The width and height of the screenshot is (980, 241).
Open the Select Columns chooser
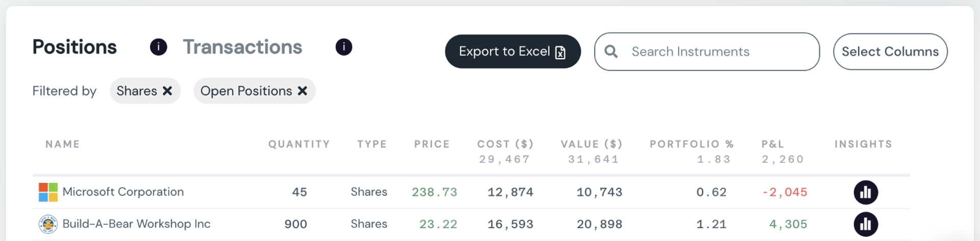click(890, 52)
